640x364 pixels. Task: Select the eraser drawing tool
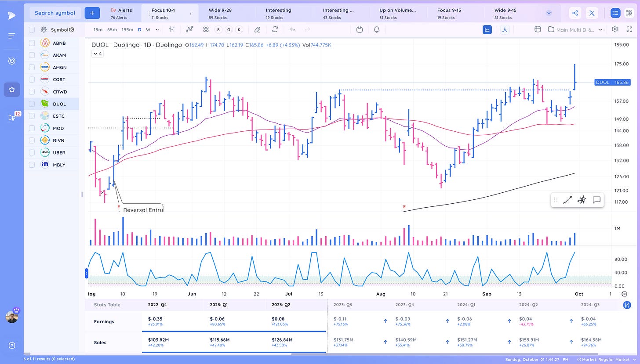(x=258, y=29)
